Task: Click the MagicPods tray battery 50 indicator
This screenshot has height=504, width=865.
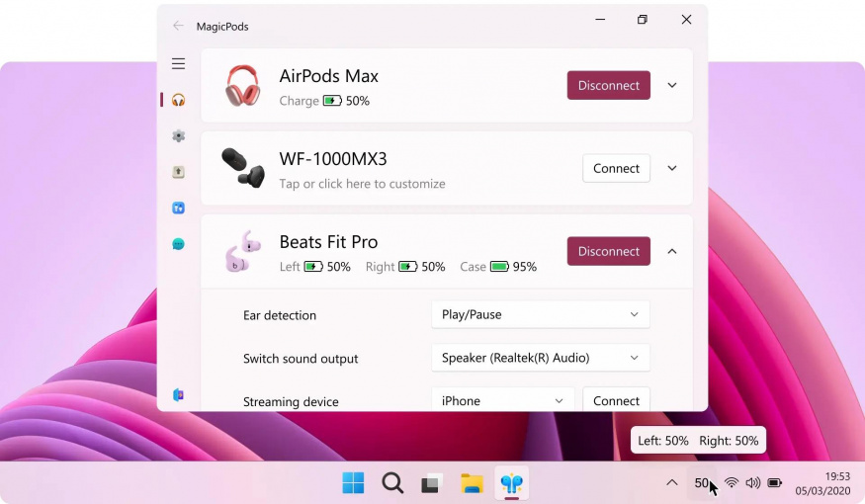Action: coord(701,483)
